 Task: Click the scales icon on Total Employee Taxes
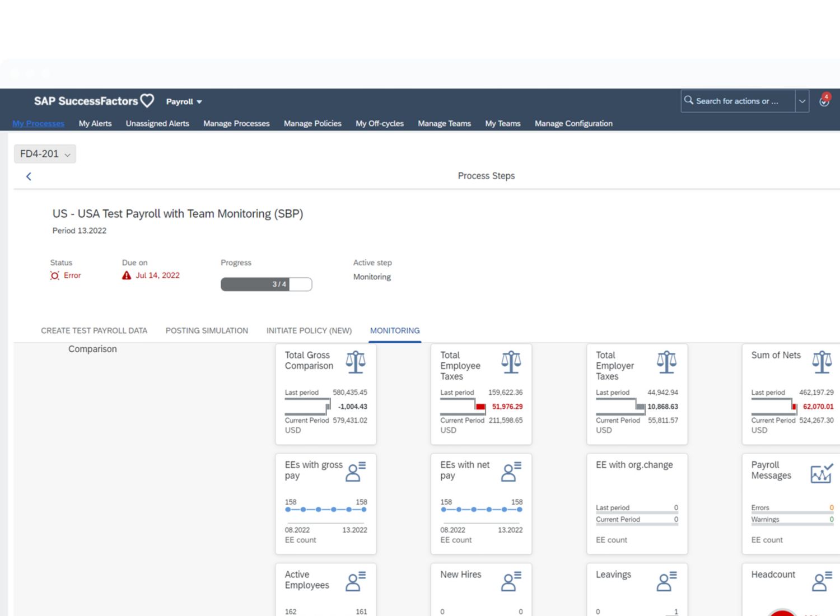(511, 362)
